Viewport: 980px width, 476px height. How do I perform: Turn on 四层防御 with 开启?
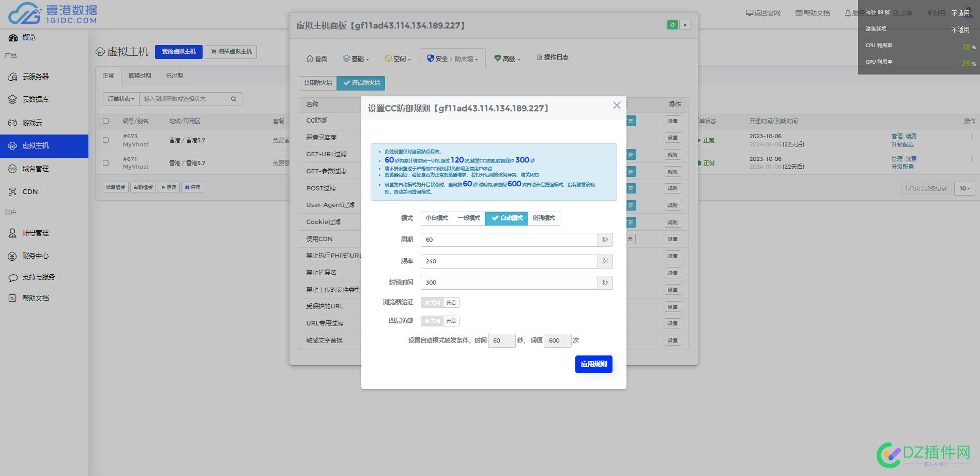point(451,321)
